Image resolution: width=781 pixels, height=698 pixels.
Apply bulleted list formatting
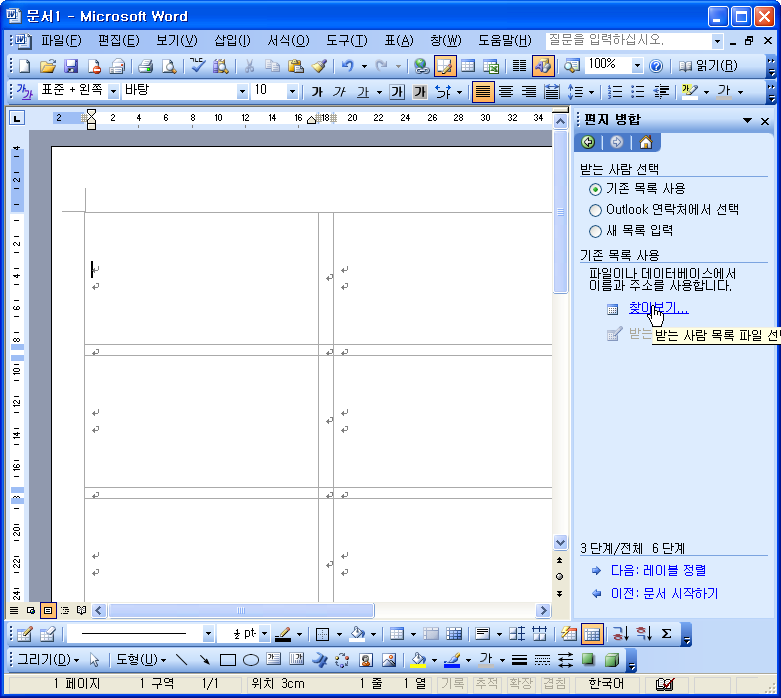pos(638,92)
